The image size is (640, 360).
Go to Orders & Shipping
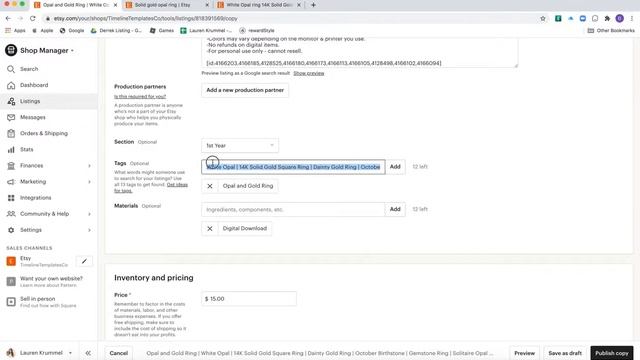(x=44, y=133)
